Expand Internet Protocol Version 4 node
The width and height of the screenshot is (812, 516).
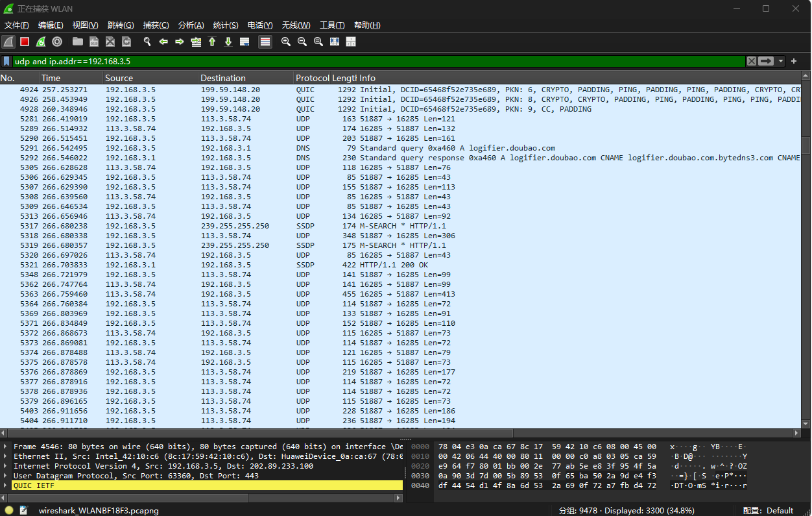pos(6,466)
